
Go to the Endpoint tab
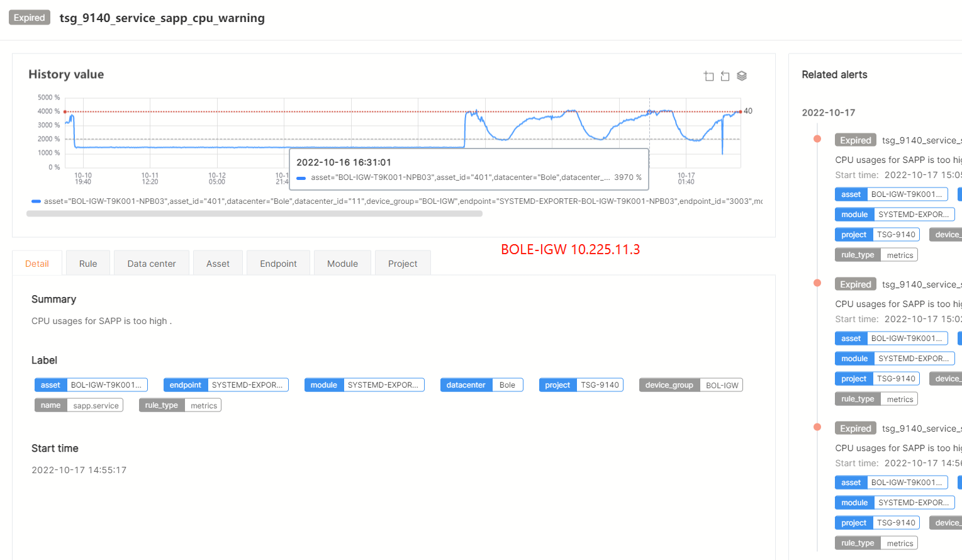pyautogui.click(x=278, y=264)
